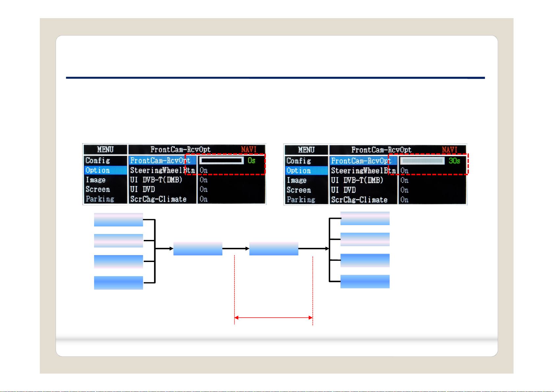Toggle UI DVD On value in the 30s menu

[405, 190]
